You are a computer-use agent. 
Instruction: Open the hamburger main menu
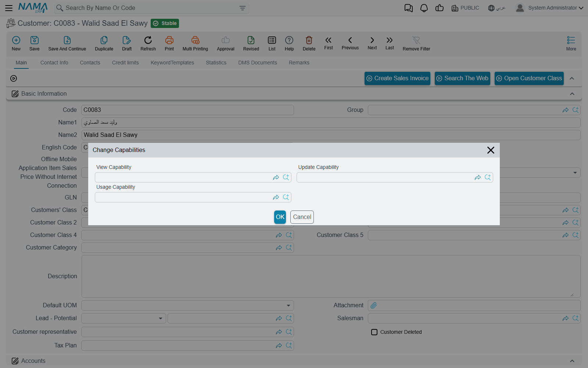click(x=9, y=8)
